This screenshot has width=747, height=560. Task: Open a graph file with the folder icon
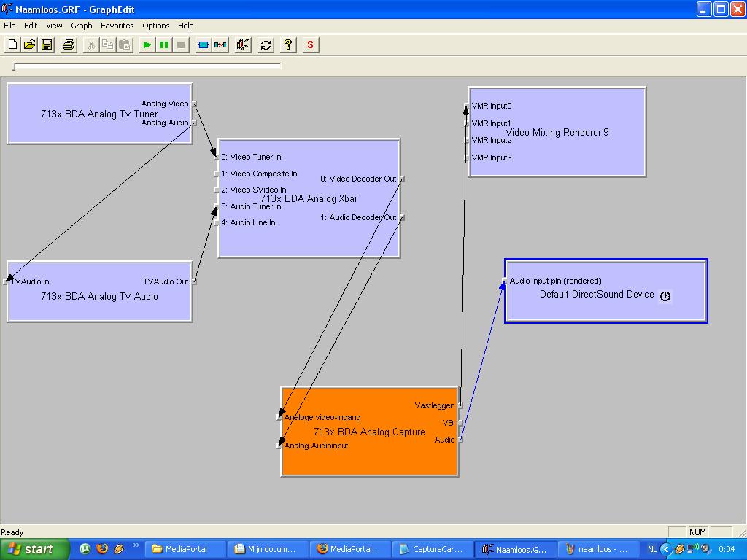point(29,45)
